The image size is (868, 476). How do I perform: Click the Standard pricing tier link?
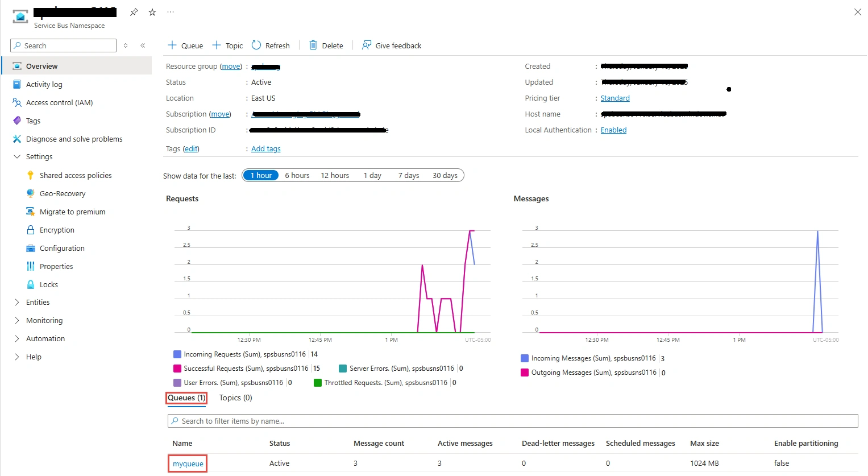tap(615, 98)
